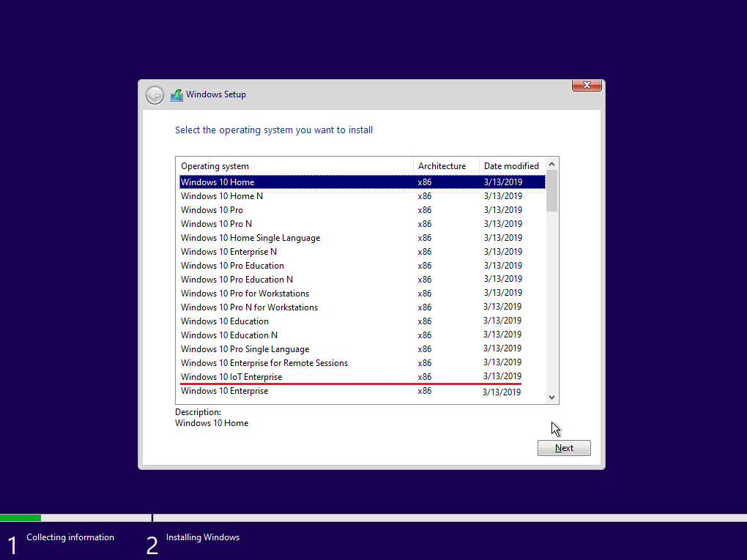The width and height of the screenshot is (747, 560).
Task: Click the Installing Windows step
Action: (x=202, y=537)
